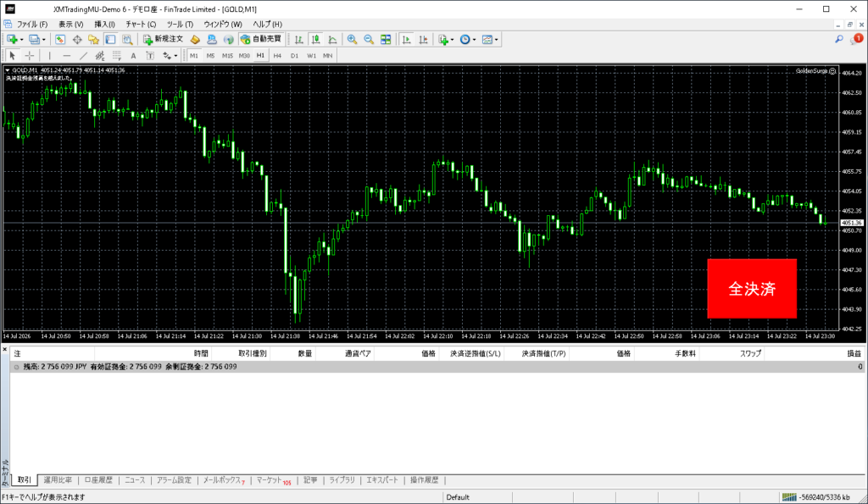The image size is (868, 504).
Task: Zoom in on the chart with the magnifier plus icon
Action: 352,39
